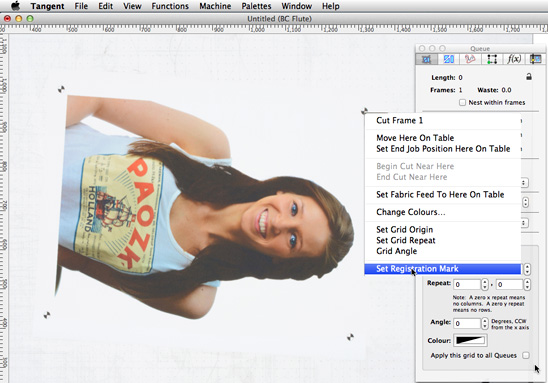Image resolution: width=548 pixels, height=383 pixels.
Task: Click the Repeat X value stepper arrows
Action: [x=484, y=284]
